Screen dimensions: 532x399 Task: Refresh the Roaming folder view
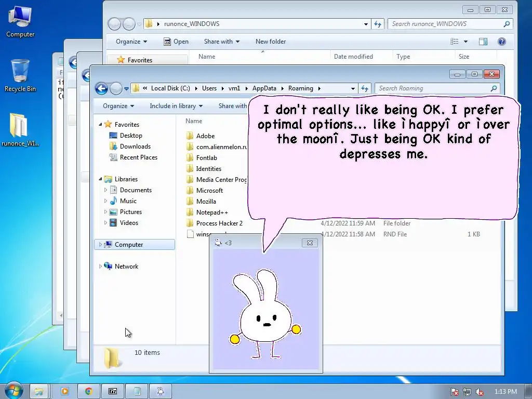click(x=365, y=88)
